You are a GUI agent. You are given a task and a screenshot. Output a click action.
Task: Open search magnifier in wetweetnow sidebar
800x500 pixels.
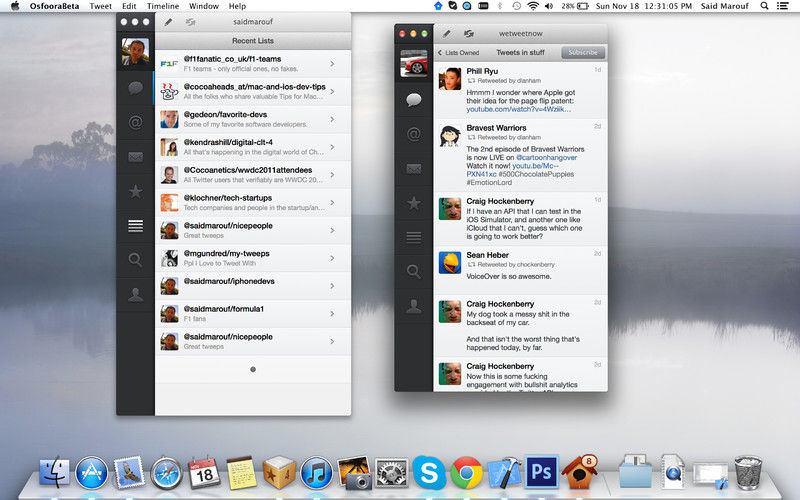click(414, 271)
